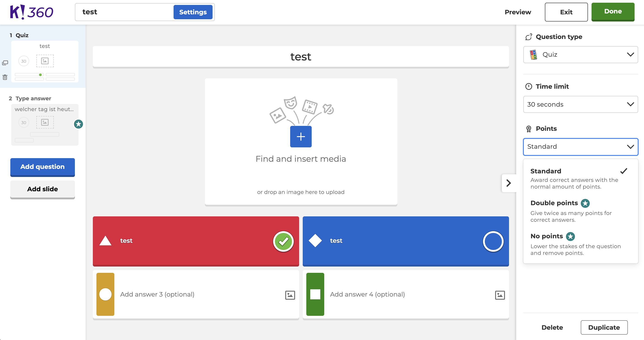Click the Add question button

[43, 166]
